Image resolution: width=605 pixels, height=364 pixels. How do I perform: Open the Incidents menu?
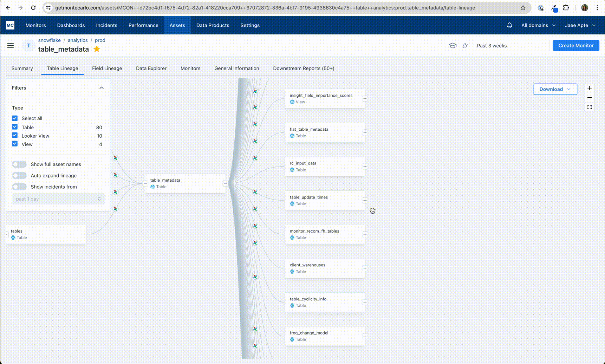[106, 25]
